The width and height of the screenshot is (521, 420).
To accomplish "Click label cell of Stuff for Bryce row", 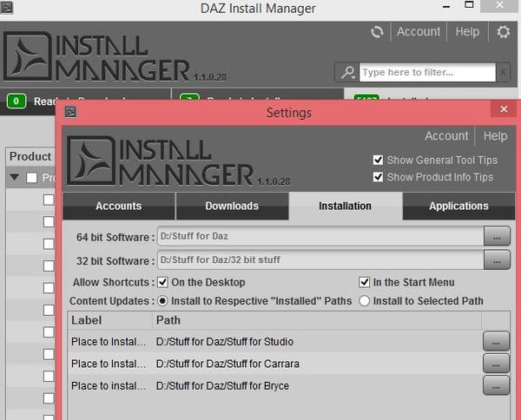I will coord(109,386).
